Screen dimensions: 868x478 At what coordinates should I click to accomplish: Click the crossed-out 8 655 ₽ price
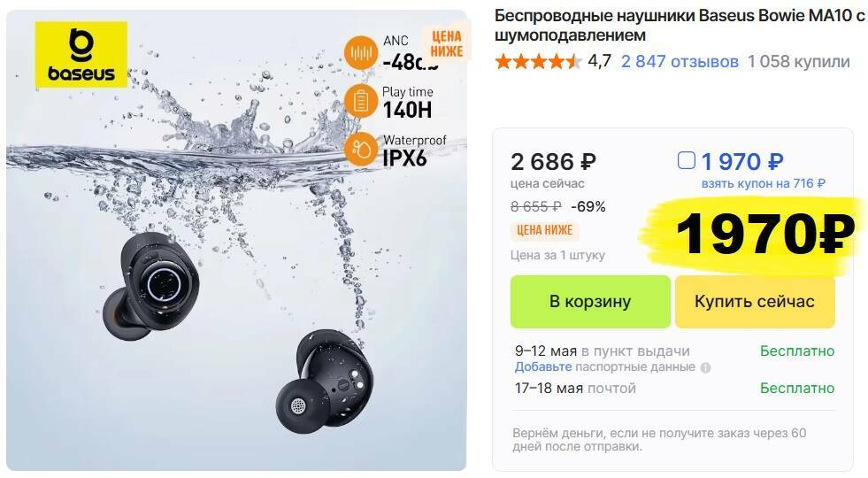(x=536, y=206)
